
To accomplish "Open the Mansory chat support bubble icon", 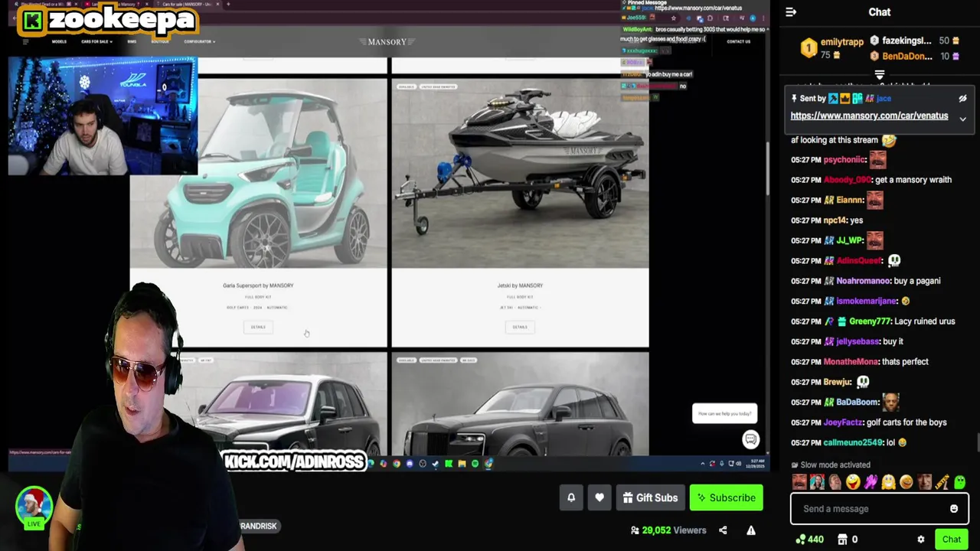I will tap(750, 439).
